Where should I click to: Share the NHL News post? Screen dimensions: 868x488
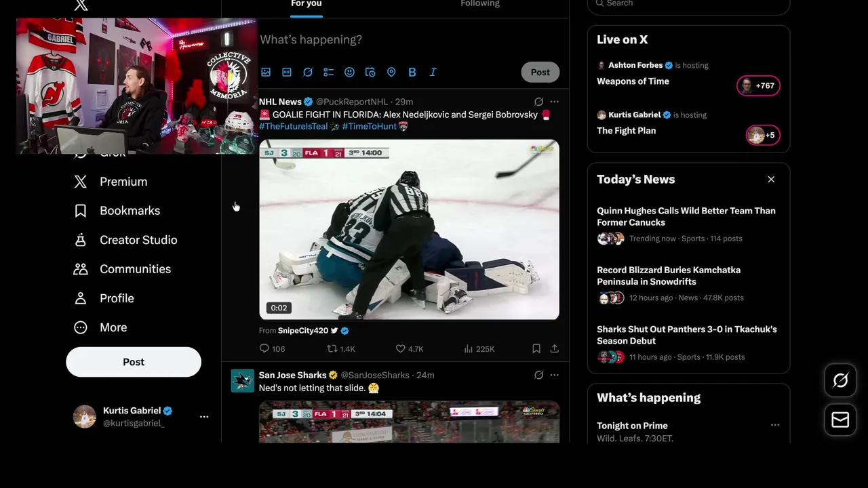coord(555,348)
